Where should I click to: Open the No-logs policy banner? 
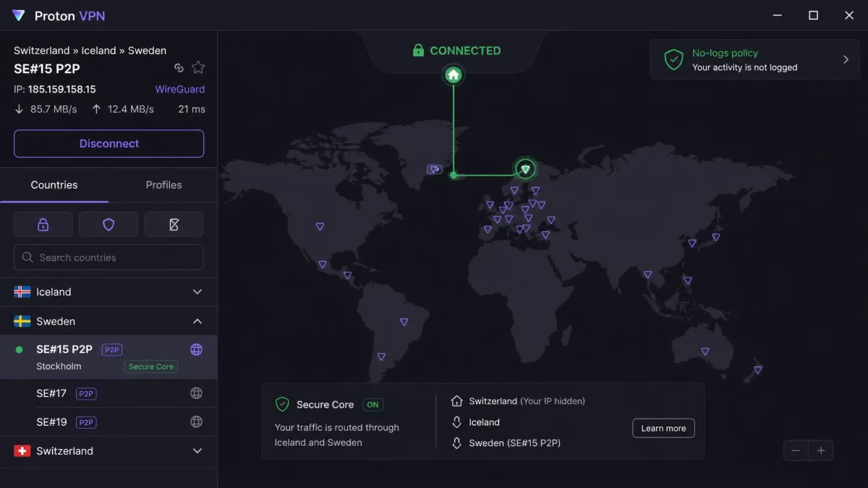coord(754,59)
